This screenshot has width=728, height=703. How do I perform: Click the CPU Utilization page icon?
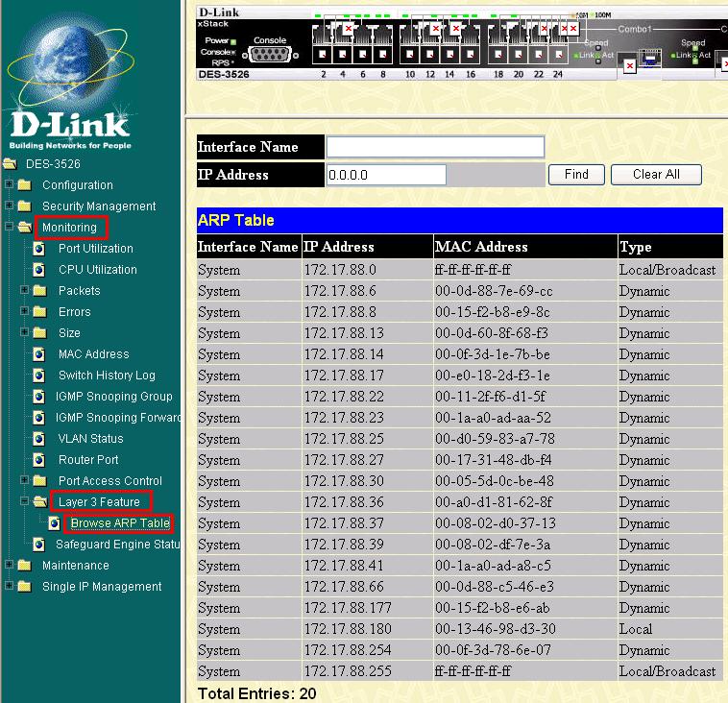pyautogui.click(x=39, y=270)
